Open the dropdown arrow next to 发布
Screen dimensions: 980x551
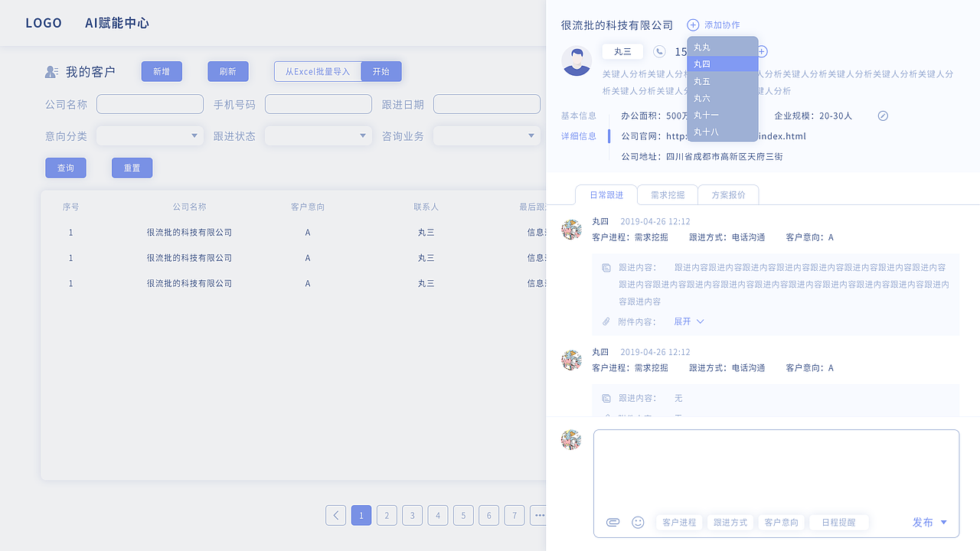(x=943, y=523)
